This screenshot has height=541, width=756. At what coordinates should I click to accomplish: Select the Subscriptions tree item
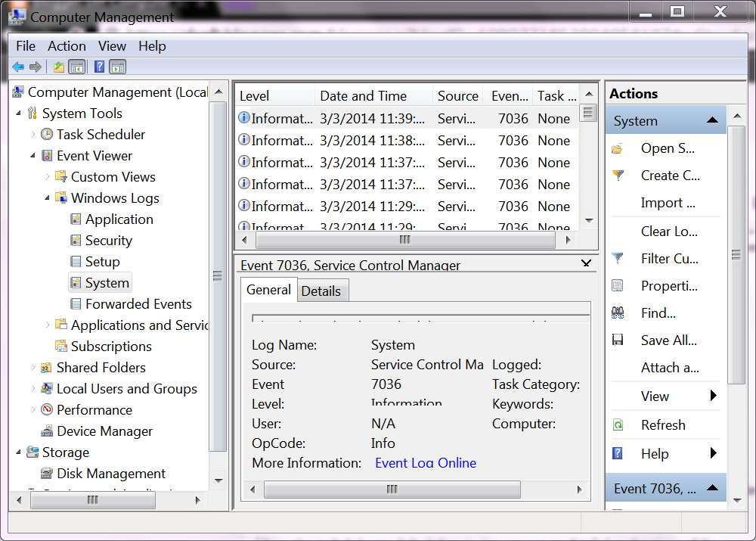click(x=111, y=347)
